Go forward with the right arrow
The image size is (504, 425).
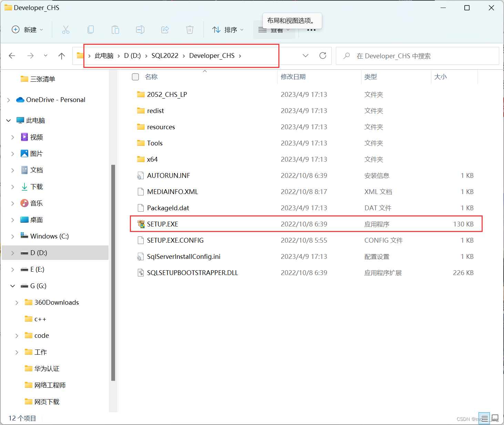[30, 55]
